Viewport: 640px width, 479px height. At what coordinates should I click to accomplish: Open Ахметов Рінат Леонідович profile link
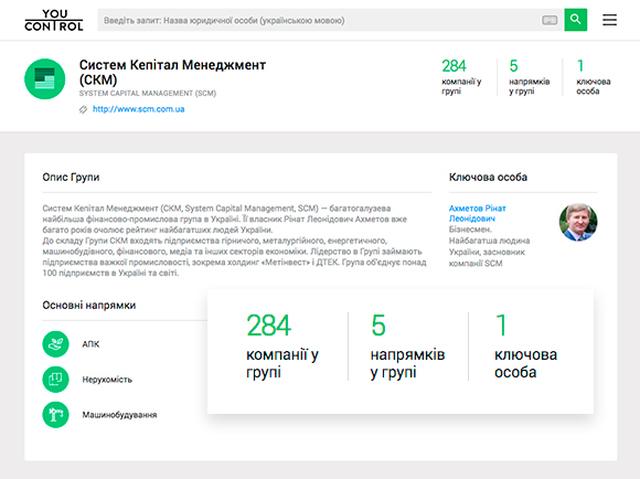[477, 213]
